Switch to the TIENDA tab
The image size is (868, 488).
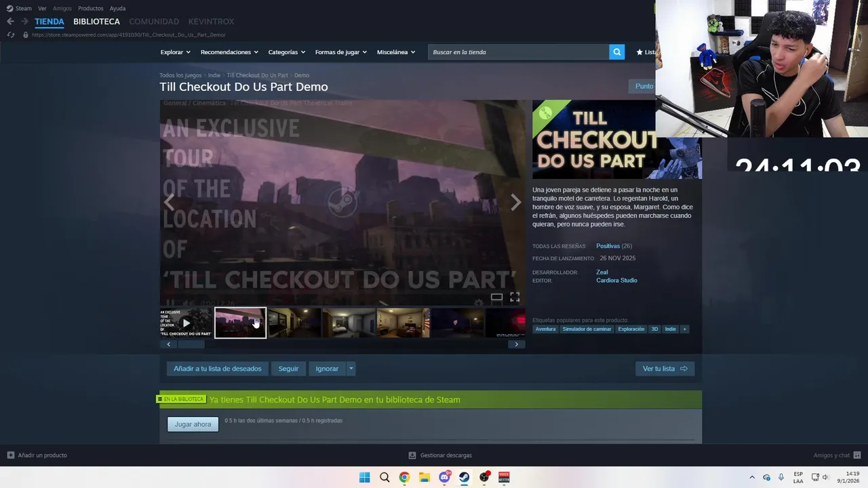(x=50, y=22)
